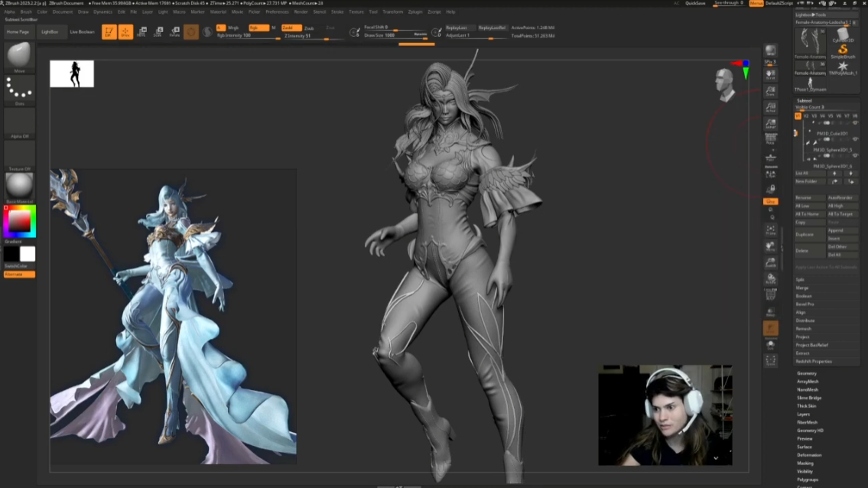Expand the NanoMesh subpalette
The width and height of the screenshot is (868, 488).
pyautogui.click(x=807, y=390)
